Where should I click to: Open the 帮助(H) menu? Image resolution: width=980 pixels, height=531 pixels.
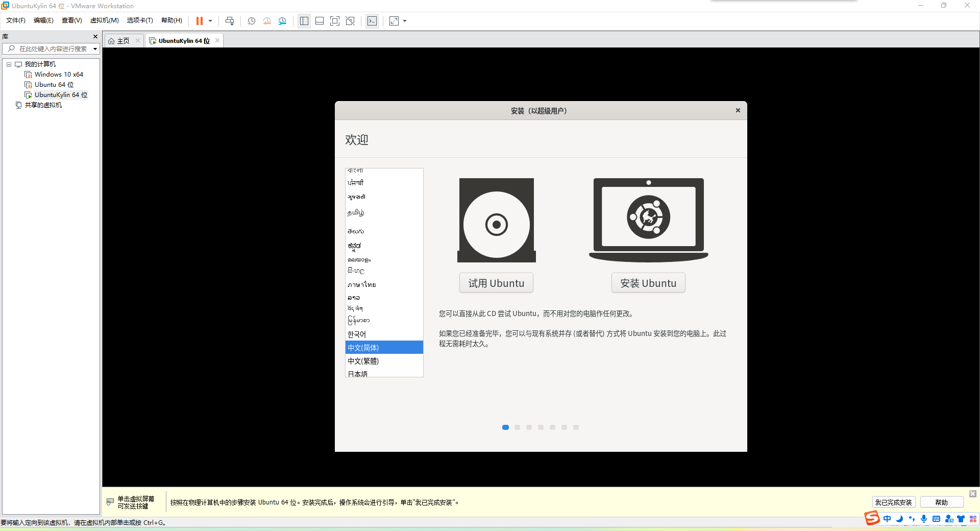tap(171, 20)
